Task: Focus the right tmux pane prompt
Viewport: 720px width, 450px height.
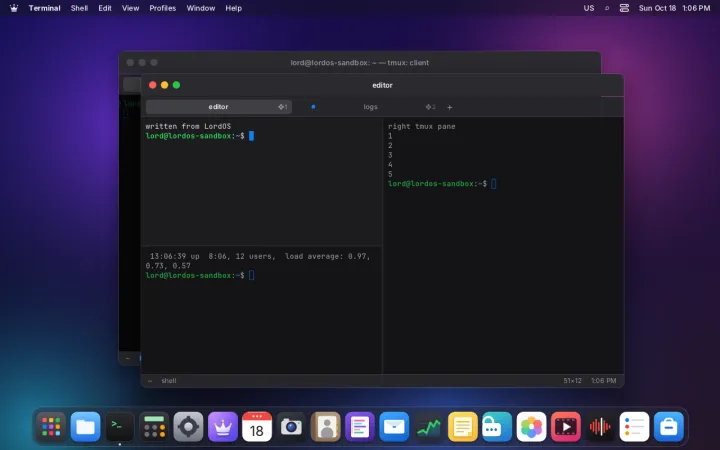Action: pos(442,184)
